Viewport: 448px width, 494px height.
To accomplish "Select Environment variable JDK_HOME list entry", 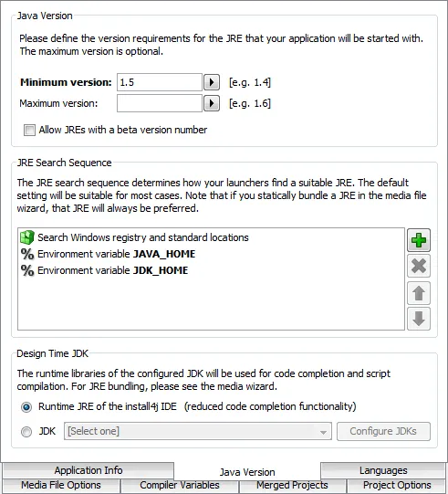I will point(211,270).
